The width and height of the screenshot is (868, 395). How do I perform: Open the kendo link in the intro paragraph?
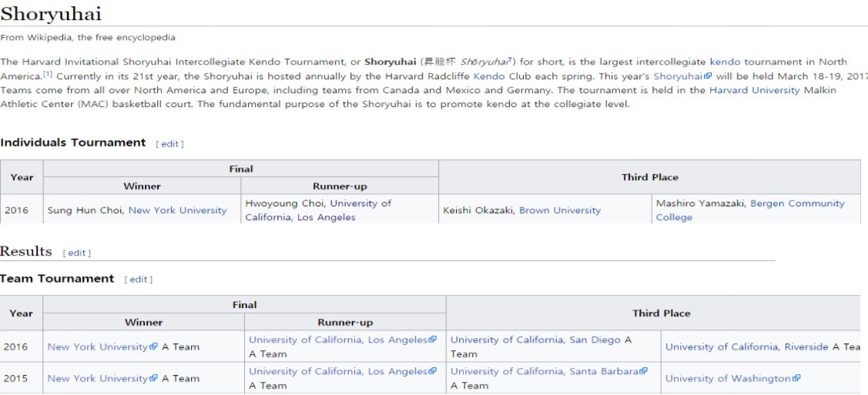pos(725,62)
